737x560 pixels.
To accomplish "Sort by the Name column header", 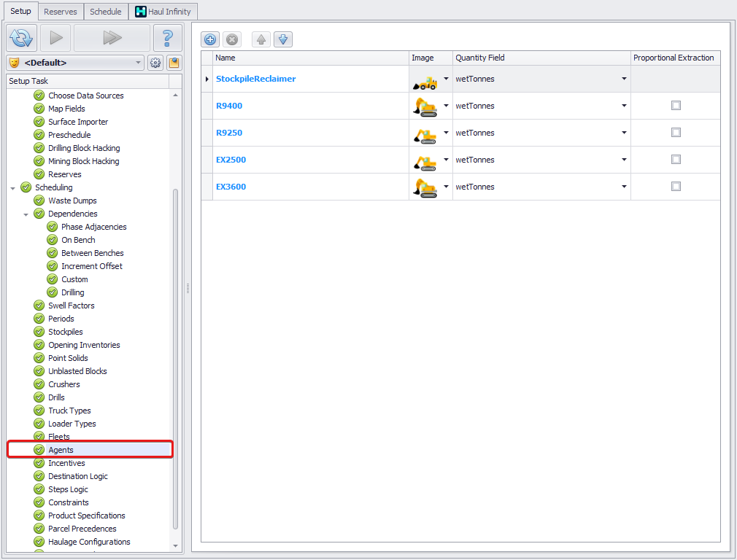I will point(311,58).
